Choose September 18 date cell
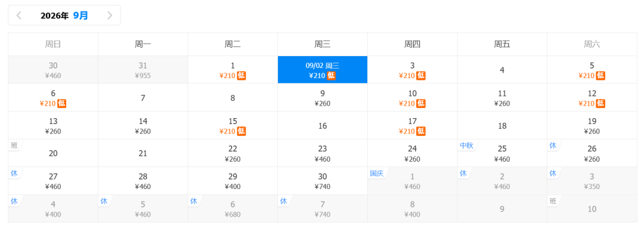 [x=502, y=126]
